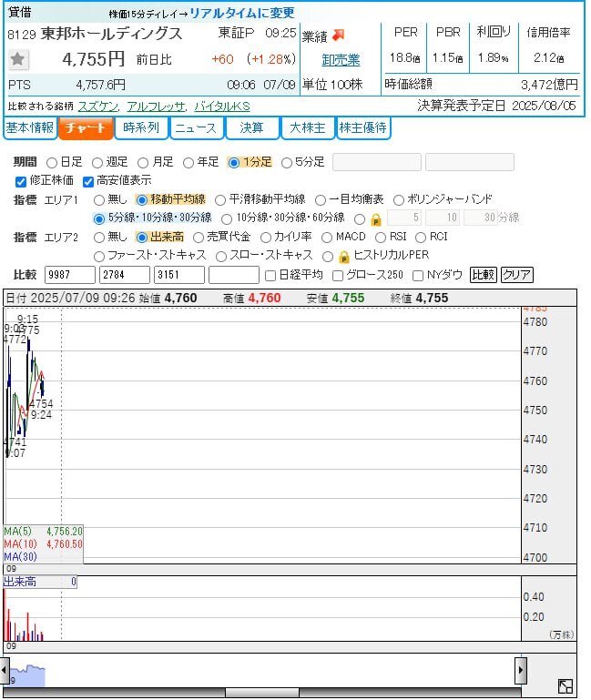This screenshot has height=700, width=591.
Task: Click the comparison field containing 2784
Action: pos(124,275)
